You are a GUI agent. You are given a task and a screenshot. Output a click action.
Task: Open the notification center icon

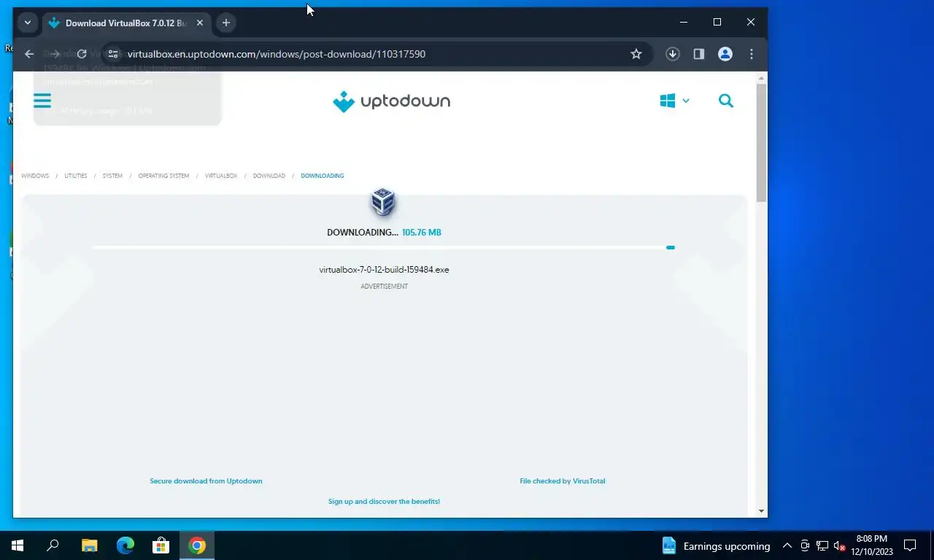(x=910, y=545)
